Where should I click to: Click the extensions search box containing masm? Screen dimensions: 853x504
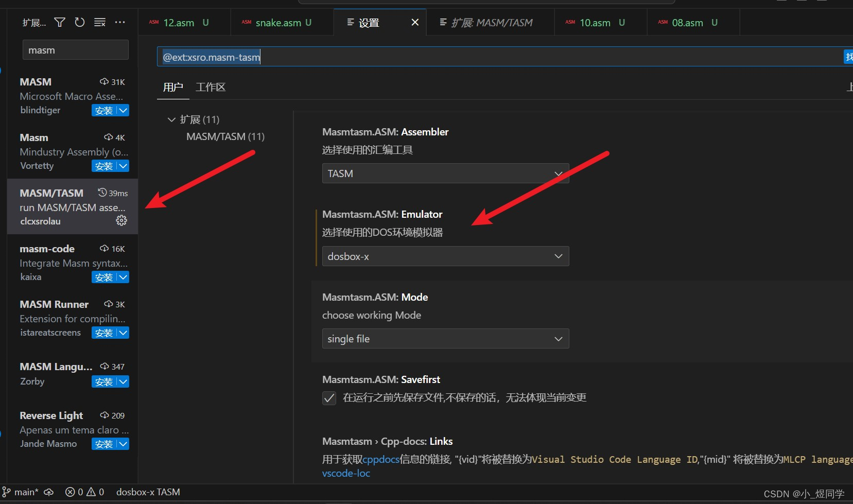(76, 50)
